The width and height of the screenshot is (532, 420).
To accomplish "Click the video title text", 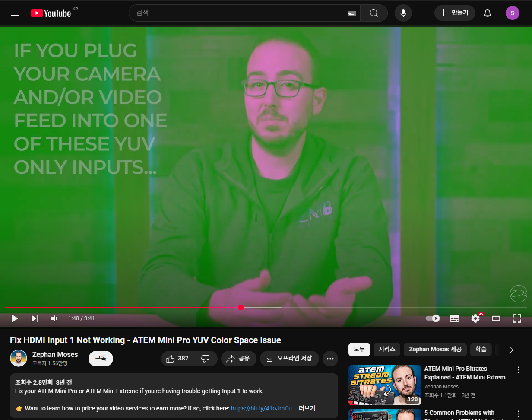I will click(146, 340).
